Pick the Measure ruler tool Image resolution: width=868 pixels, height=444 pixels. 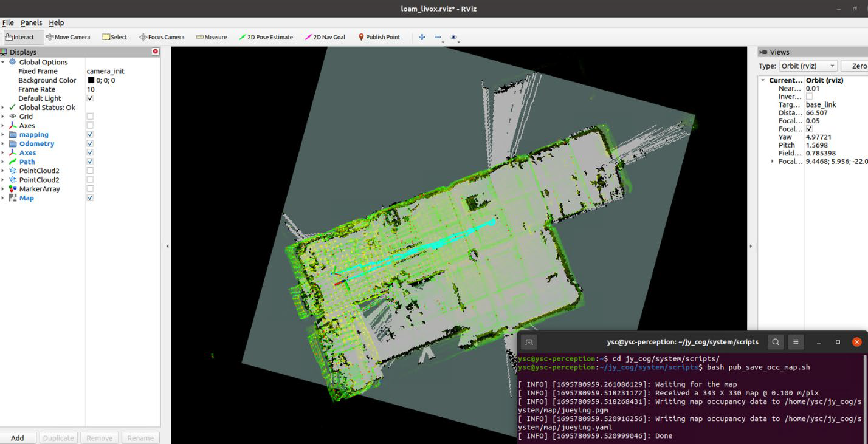211,37
